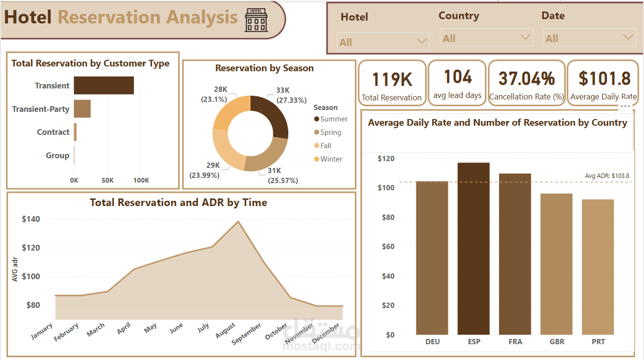Select the Transient bar in customer type chart
Image resolution: width=644 pixels, height=360 pixels.
(x=104, y=86)
